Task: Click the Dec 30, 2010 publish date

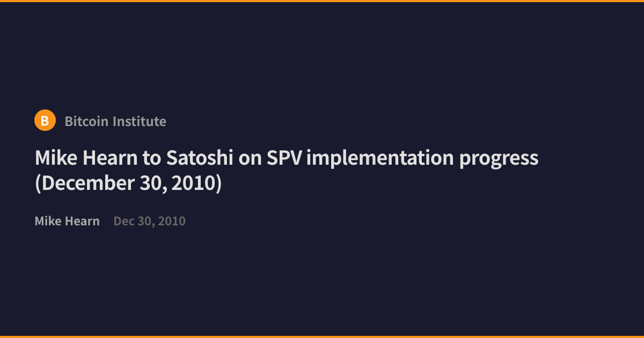Action: (x=150, y=221)
